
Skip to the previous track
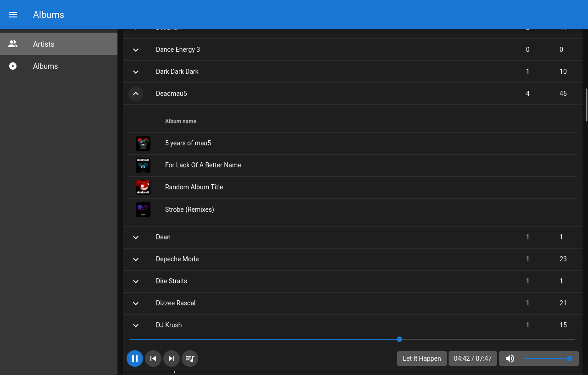153,358
